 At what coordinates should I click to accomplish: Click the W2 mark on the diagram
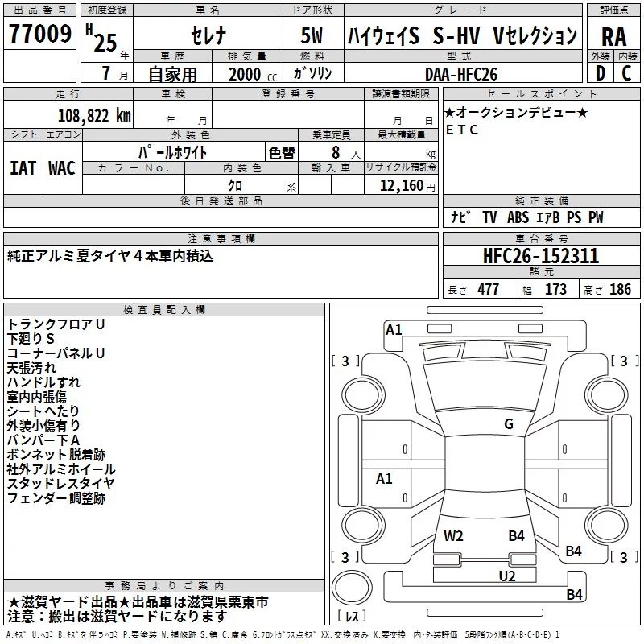(x=453, y=536)
